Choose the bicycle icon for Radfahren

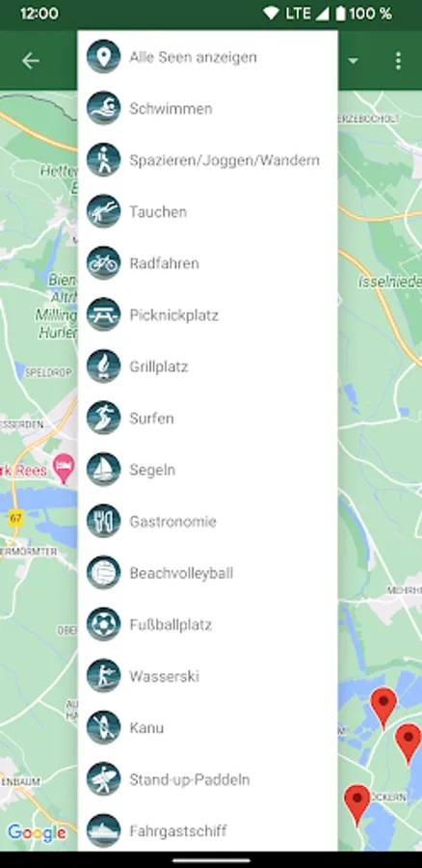[103, 263]
